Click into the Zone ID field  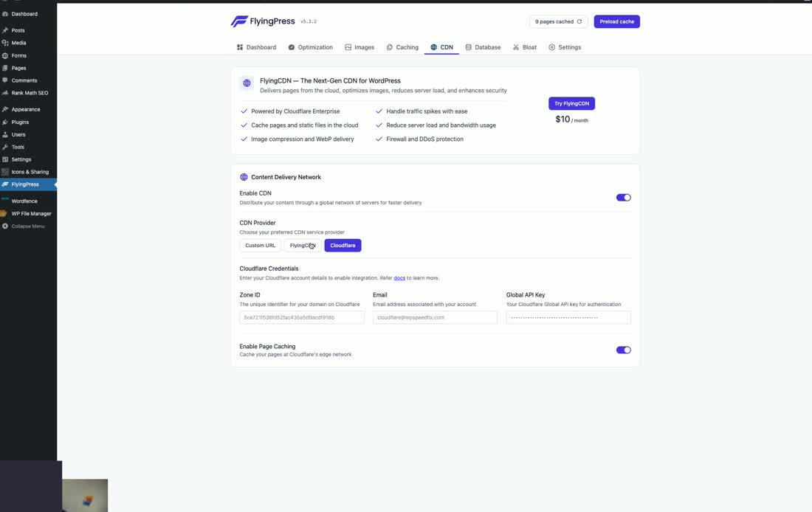point(302,317)
